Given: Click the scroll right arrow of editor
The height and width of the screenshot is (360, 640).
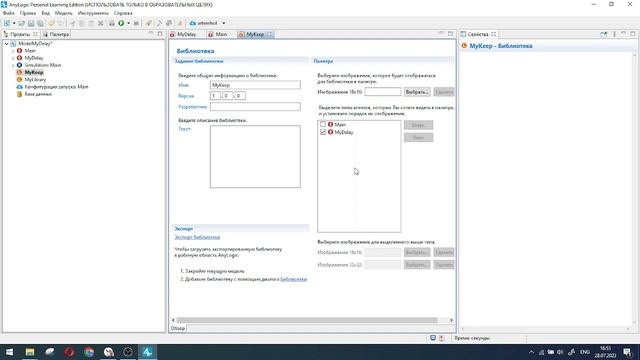Looking at the screenshot, I should click(x=451, y=320).
